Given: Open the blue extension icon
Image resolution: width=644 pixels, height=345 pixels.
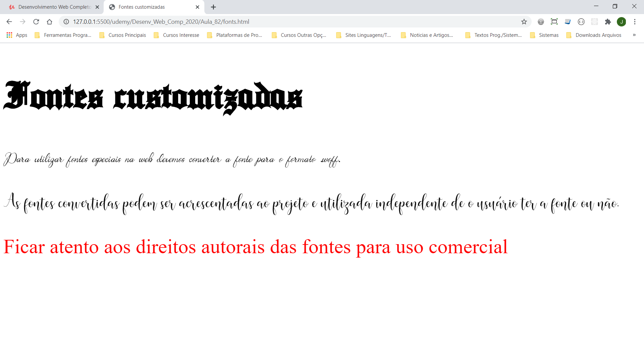Looking at the screenshot, I should point(568,22).
